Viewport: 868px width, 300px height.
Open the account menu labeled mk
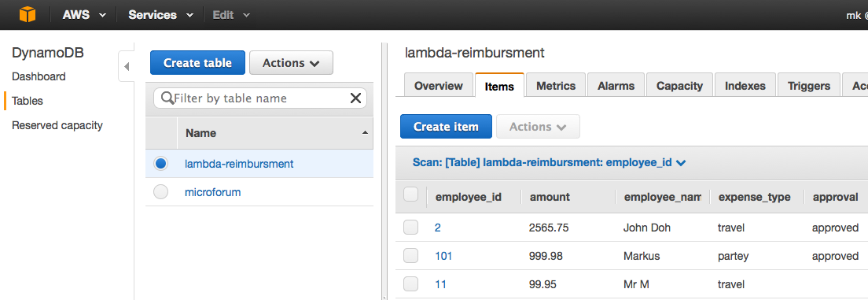(x=856, y=15)
